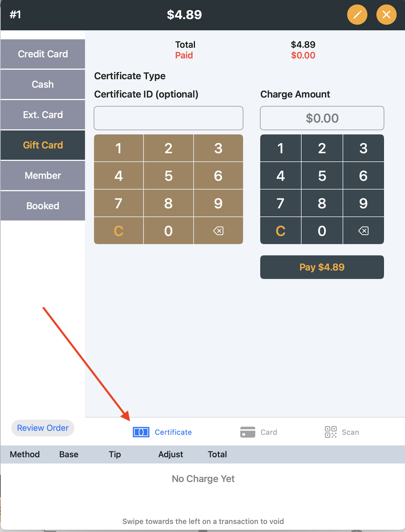Image resolution: width=405 pixels, height=532 pixels.
Task: Click the orange pencil edit icon
Action: [357, 15]
